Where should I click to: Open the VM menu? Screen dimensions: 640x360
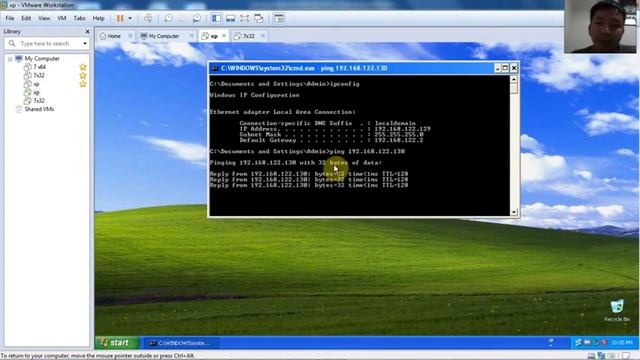[x=62, y=18]
